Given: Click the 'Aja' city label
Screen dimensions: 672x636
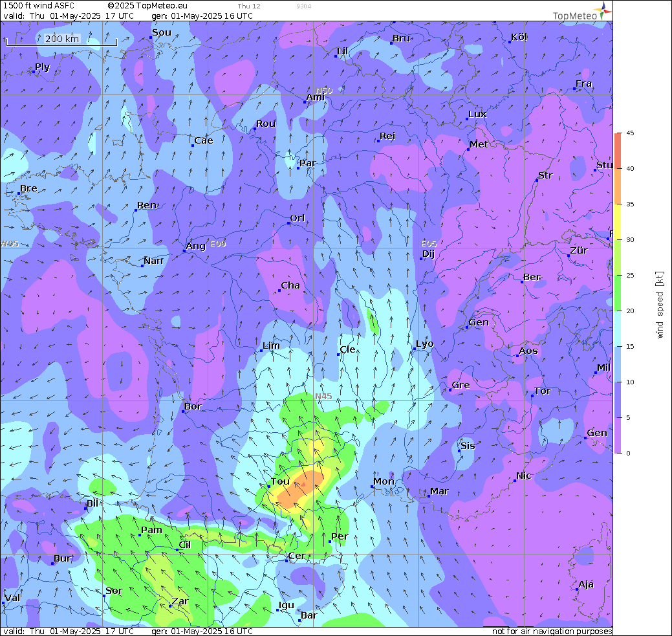Looking at the screenshot, I should click(586, 584).
